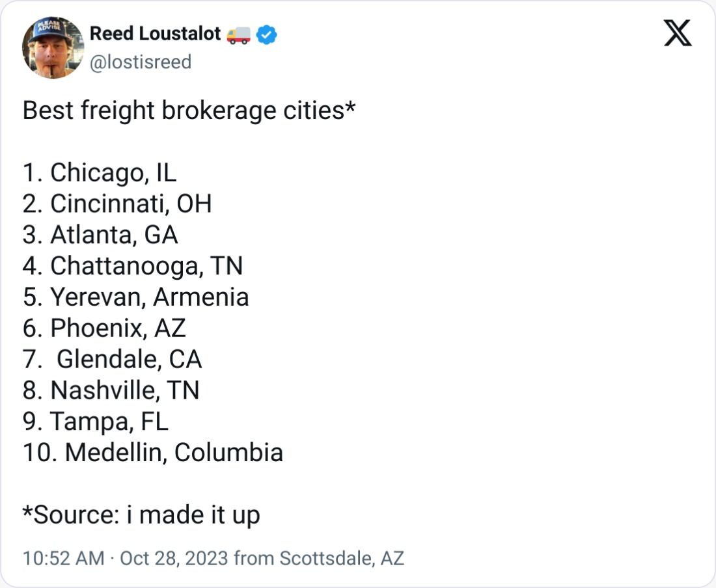Screen dimensions: 716x588
Task: Click the "Best freight brokerage cities*" heading
Action: point(189,111)
